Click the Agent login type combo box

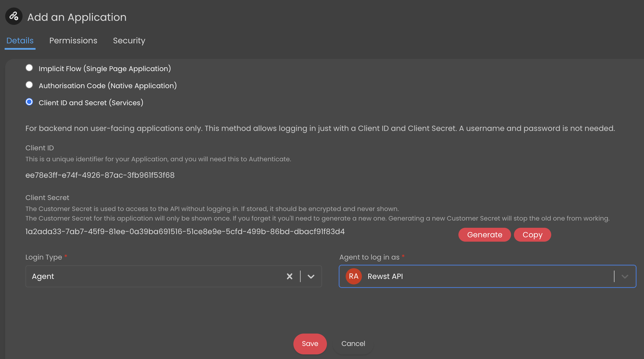tap(156, 276)
